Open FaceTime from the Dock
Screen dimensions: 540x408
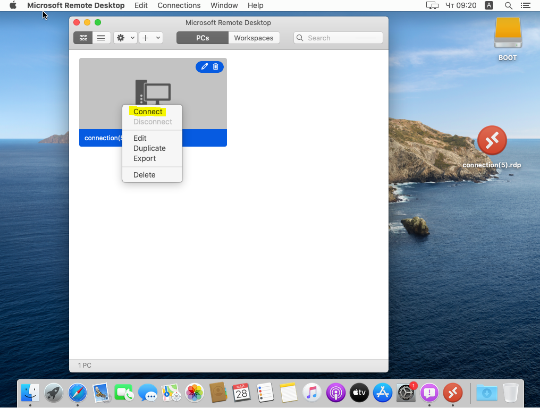pyautogui.click(x=124, y=393)
